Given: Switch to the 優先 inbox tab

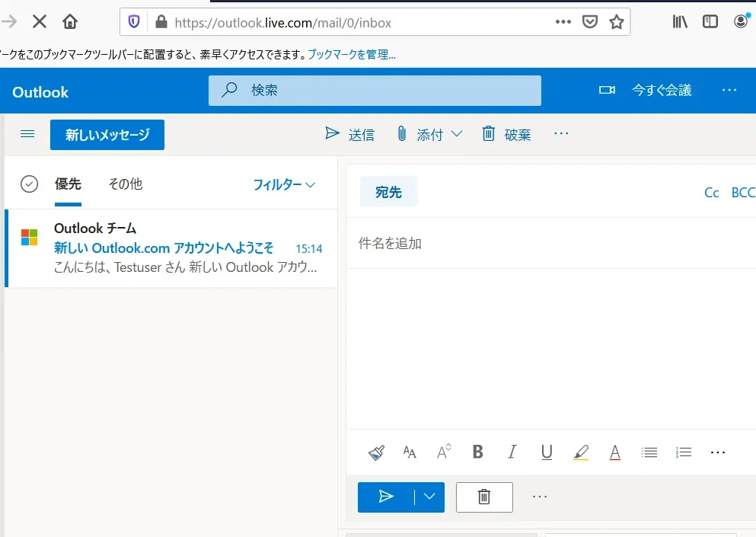Looking at the screenshot, I should pos(68,184).
